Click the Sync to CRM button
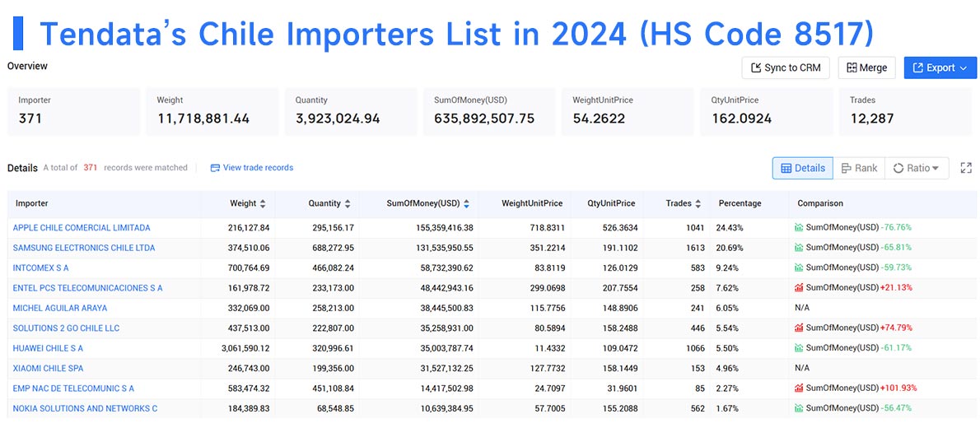980x428 pixels. [x=786, y=67]
